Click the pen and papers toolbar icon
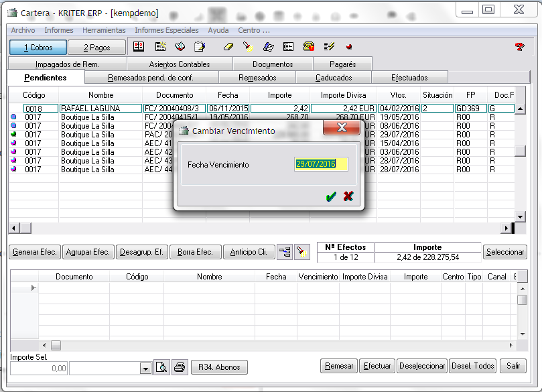 [268, 47]
